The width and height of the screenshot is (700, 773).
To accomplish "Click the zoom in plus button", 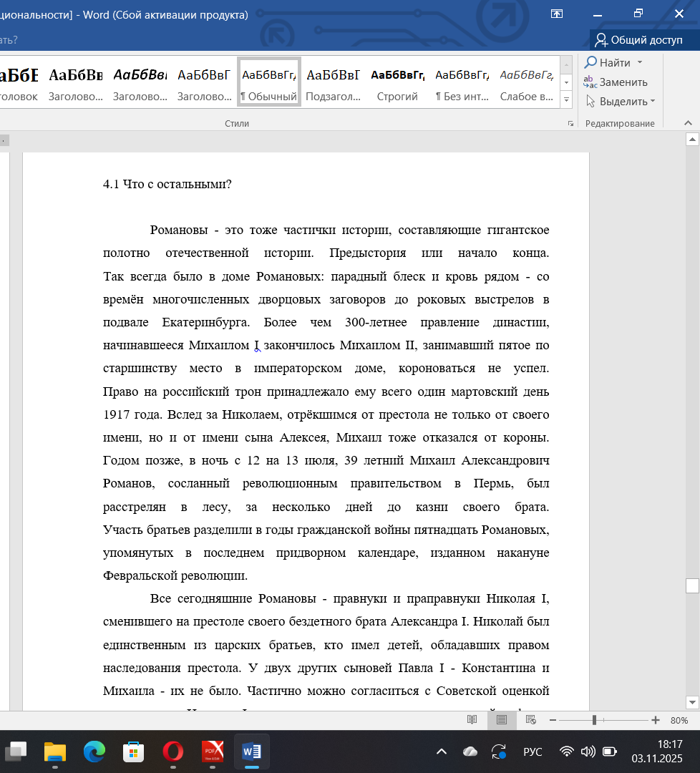I will coord(655,720).
